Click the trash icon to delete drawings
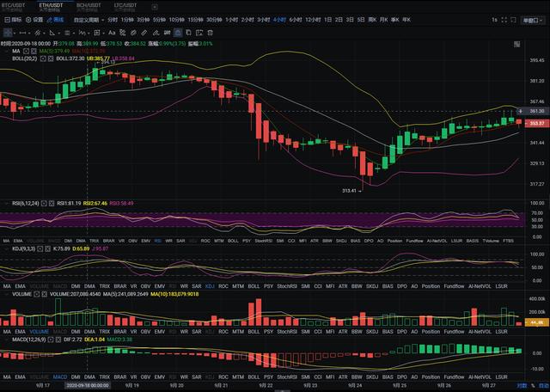This screenshot has height=392, width=550. click(210, 33)
